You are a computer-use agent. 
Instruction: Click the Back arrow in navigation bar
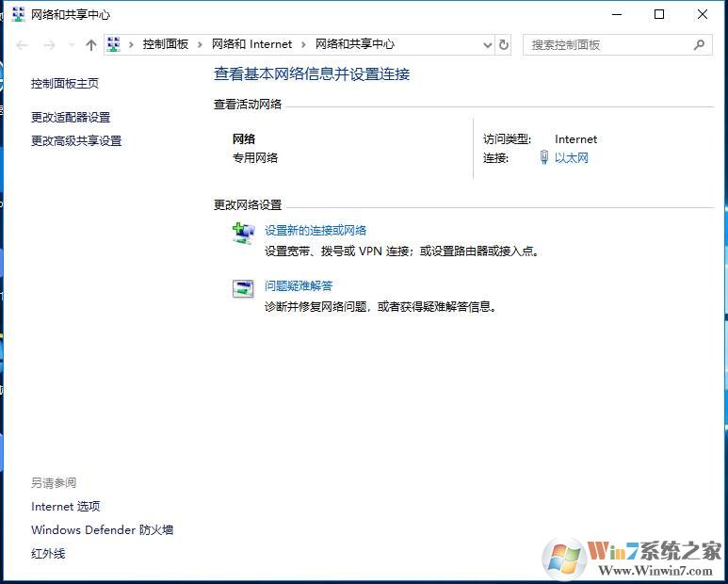point(23,45)
